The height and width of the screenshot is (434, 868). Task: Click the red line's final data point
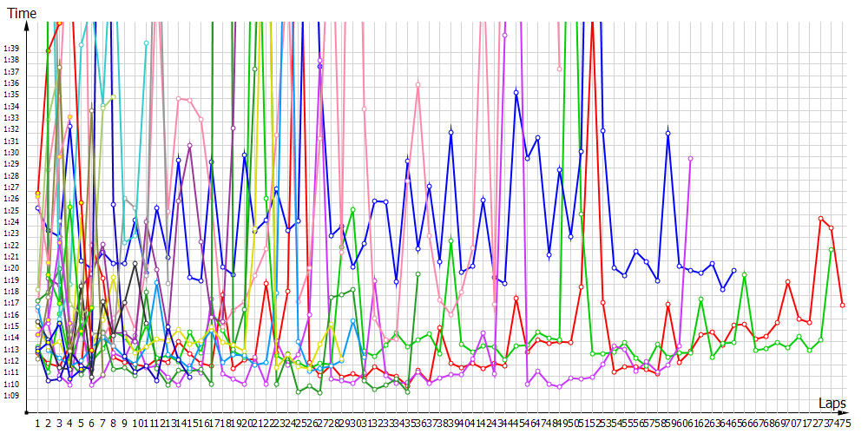843,305
